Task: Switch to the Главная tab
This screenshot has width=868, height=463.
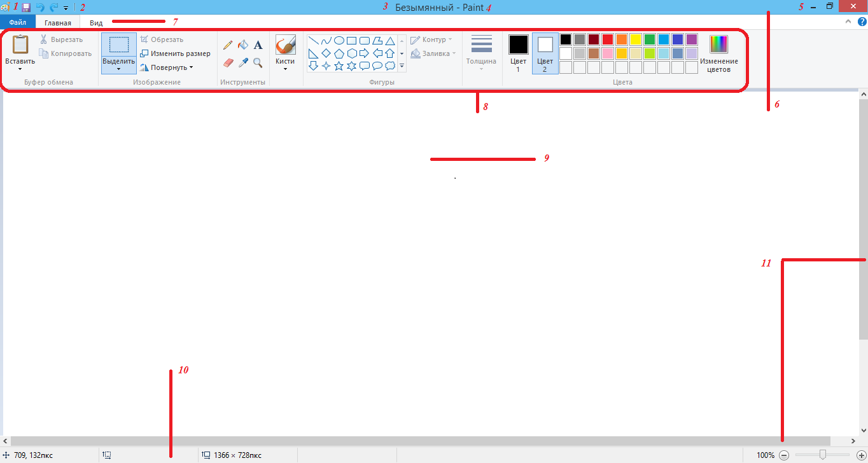Action: coord(58,22)
